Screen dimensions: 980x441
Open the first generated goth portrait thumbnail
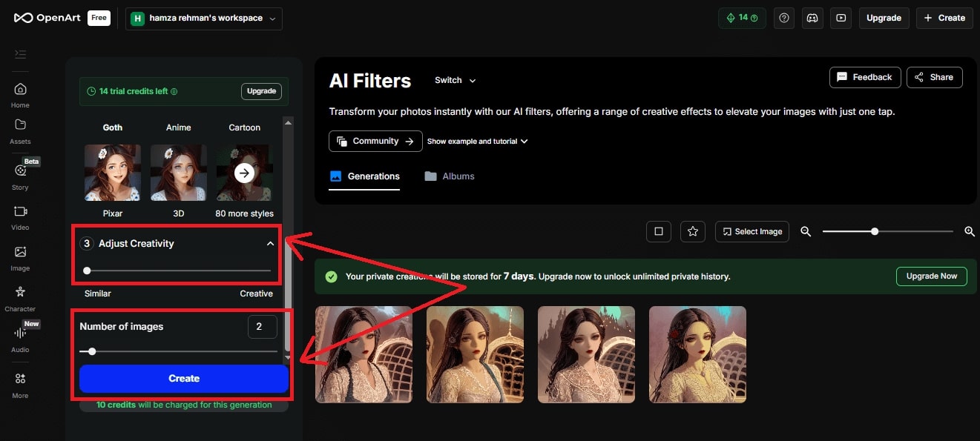click(x=364, y=354)
